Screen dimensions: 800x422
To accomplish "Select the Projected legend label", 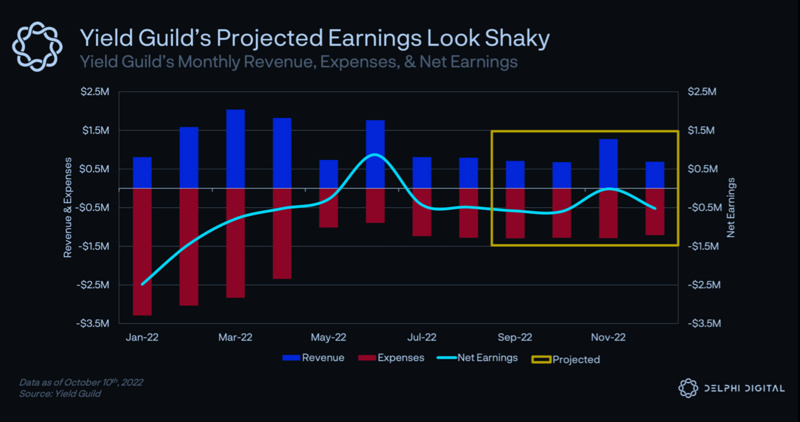I will [x=576, y=358].
